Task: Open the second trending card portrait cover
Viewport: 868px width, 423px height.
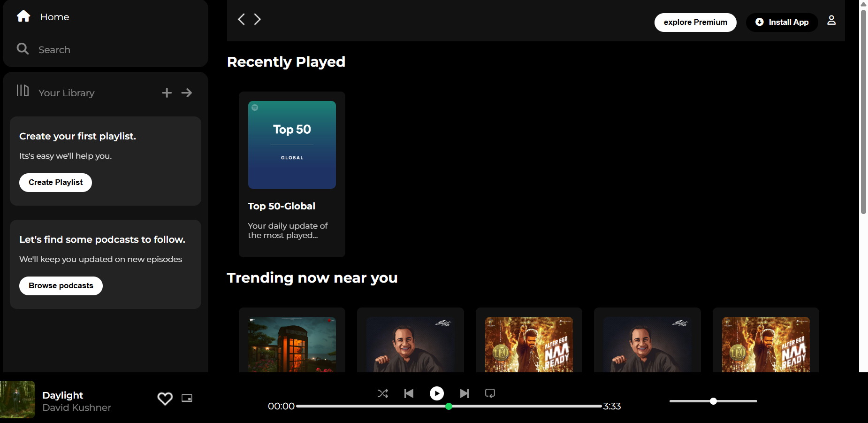Action: point(411,345)
